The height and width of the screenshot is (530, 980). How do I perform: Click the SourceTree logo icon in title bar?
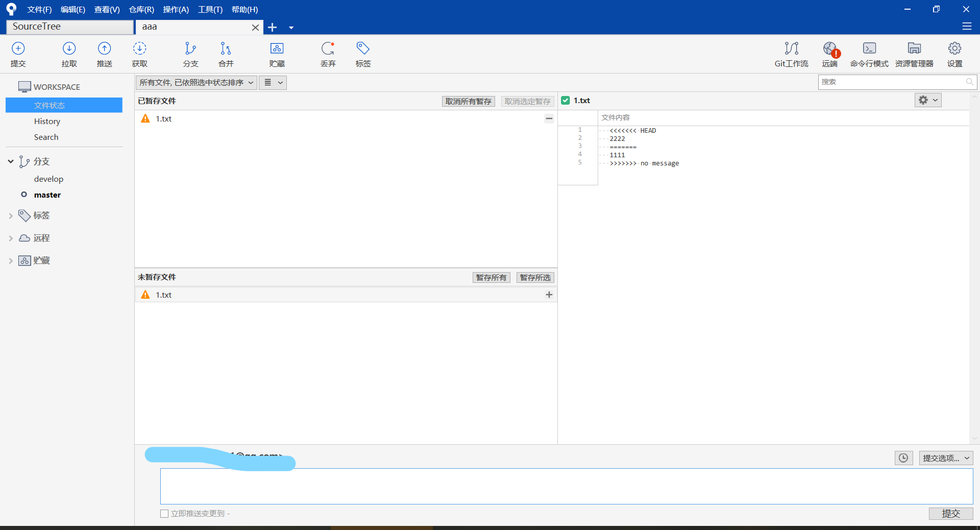11,9
